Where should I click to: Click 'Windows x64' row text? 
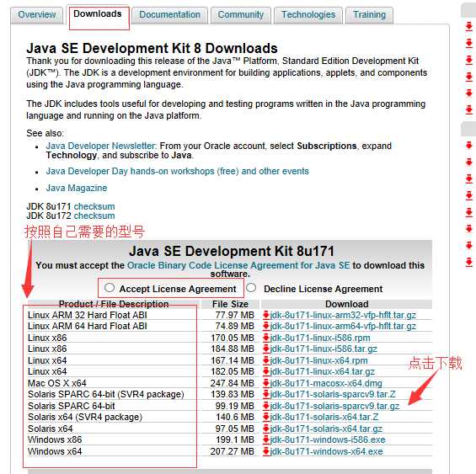click(x=55, y=451)
